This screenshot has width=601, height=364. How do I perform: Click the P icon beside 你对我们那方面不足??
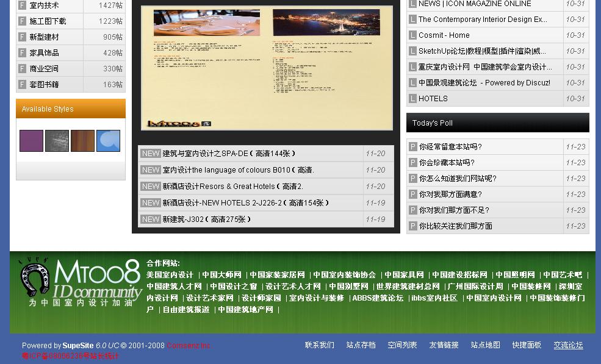point(413,210)
